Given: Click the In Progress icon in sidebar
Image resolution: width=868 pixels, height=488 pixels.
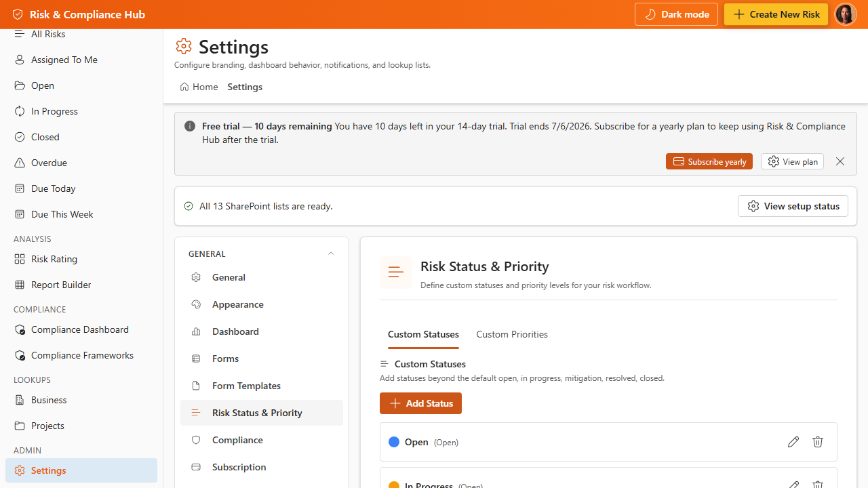Looking at the screenshot, I should pyautogui.click(x=20, y=111).
